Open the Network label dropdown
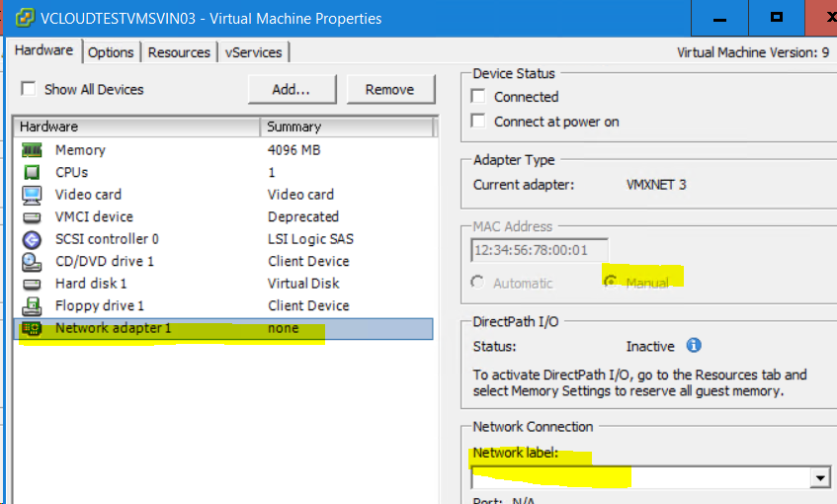 (819, 478)
